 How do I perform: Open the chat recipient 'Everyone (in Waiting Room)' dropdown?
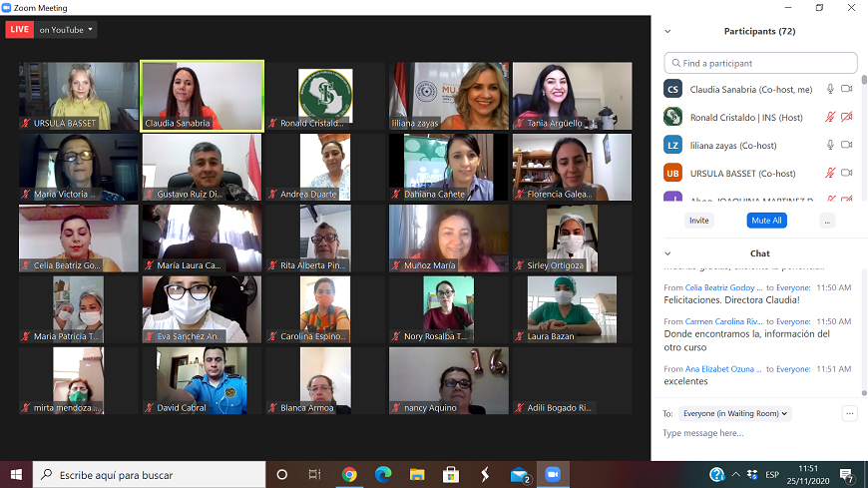735,414
